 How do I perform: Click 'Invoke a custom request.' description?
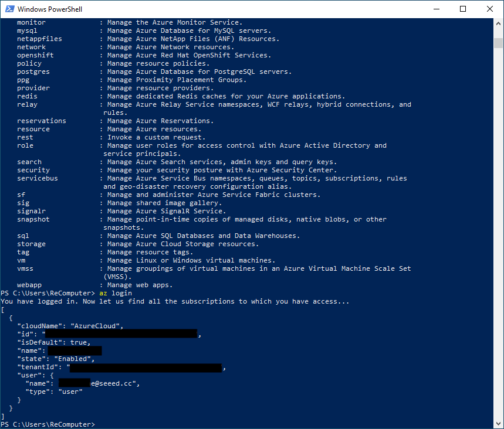tap(156, 137)
